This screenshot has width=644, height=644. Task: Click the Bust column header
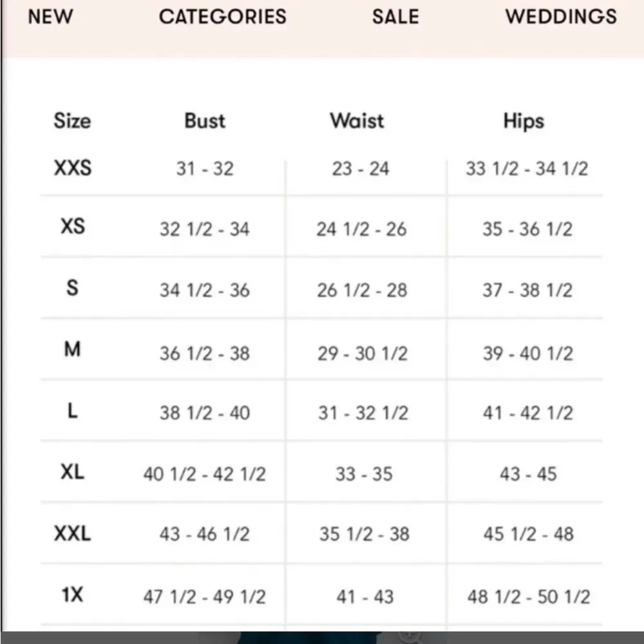coord(205,120)
